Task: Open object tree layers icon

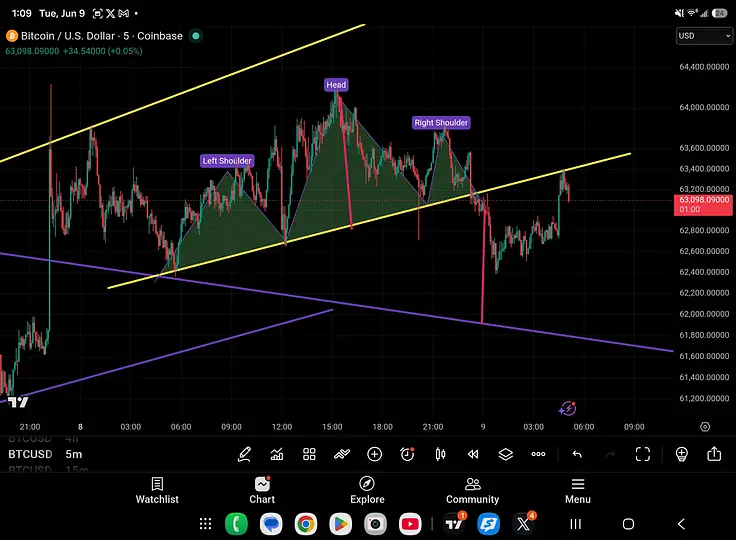Action: tap(506, 454)
